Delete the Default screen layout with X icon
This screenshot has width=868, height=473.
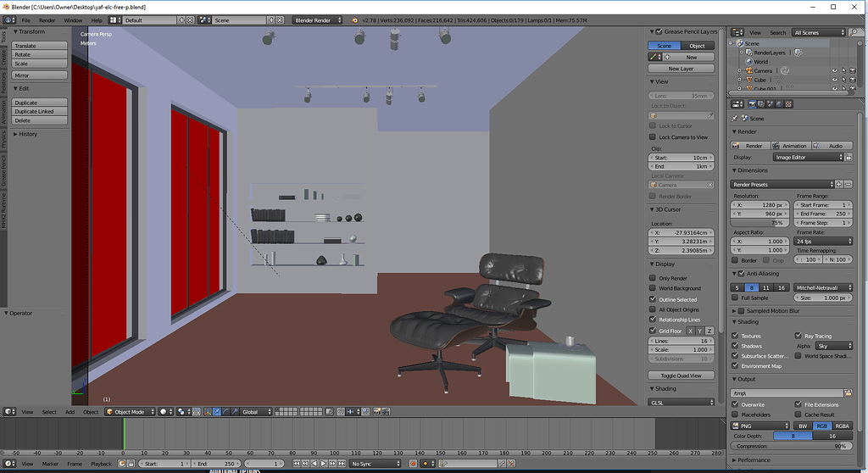(x=191, y=20)
